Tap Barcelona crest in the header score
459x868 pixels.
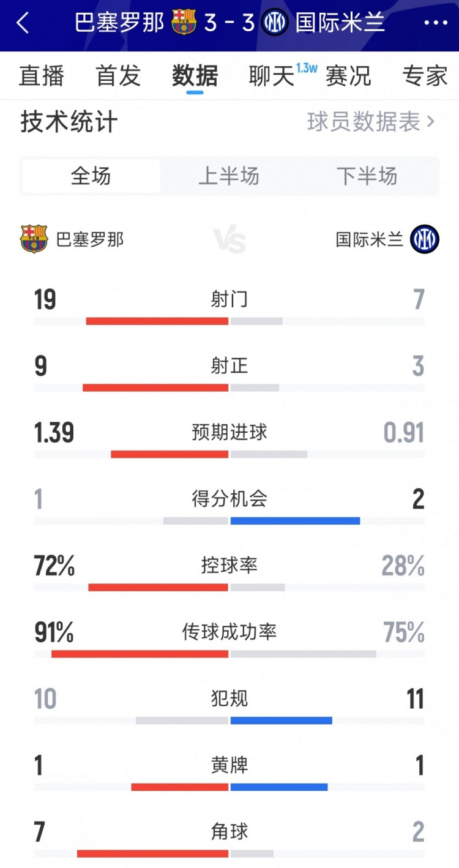point(184,22)
